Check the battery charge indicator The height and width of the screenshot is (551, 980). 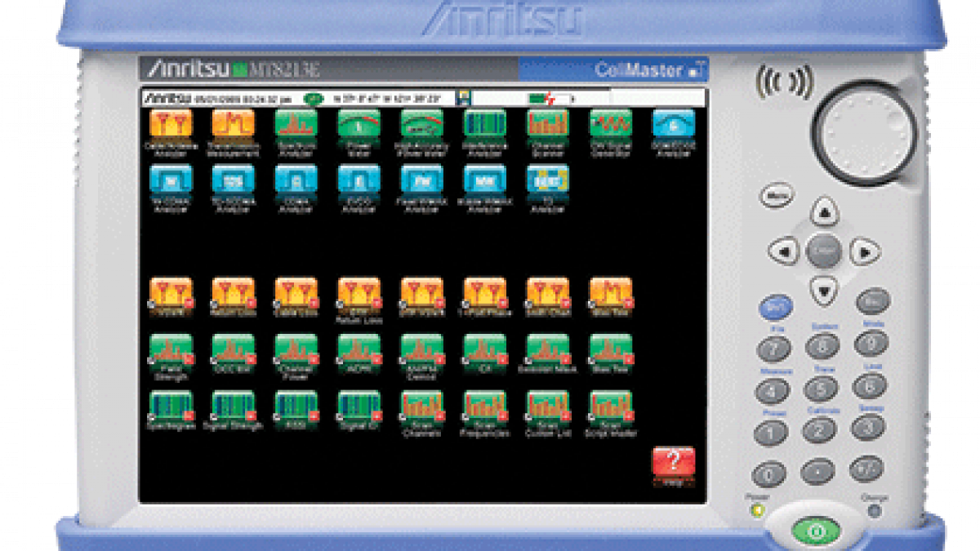click(541, 99)
